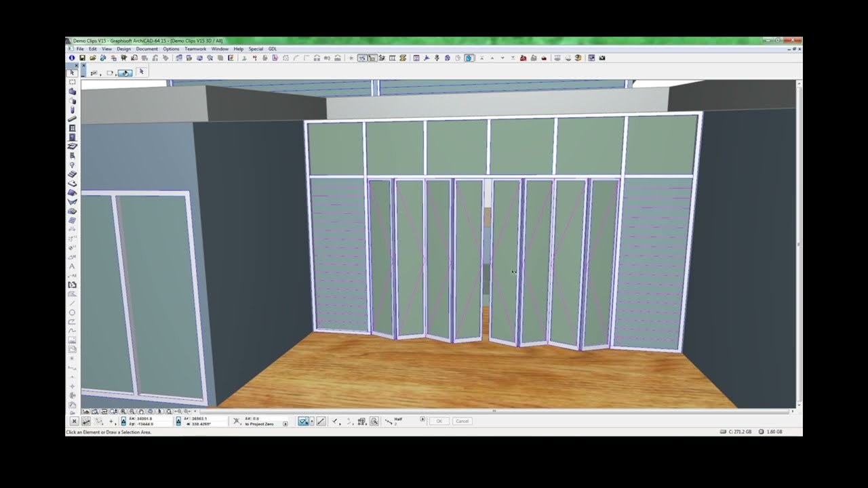Click the camera icon in top toolbar
Image resolution: width=868 pixels, height=488 pixels.
point(602,58)
